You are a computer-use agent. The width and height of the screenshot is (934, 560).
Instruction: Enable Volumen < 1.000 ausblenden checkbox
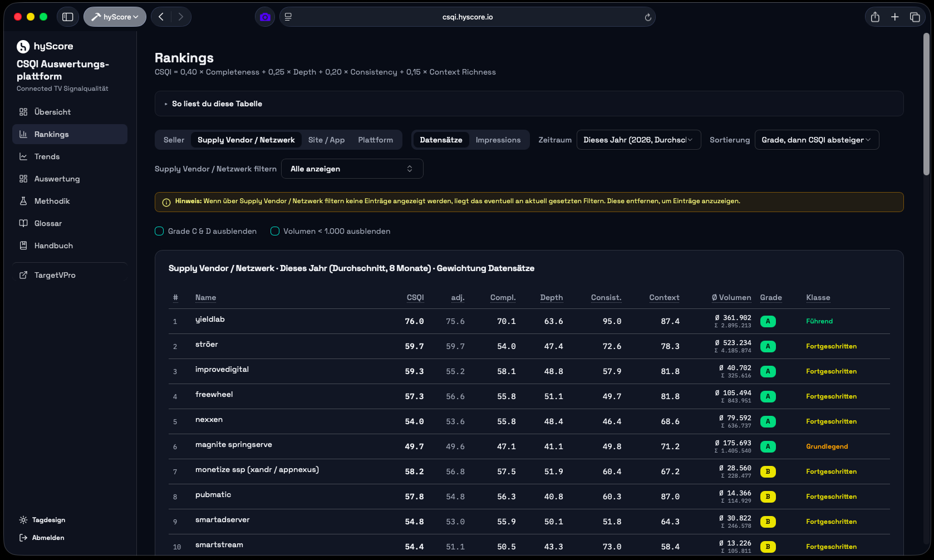275,231
